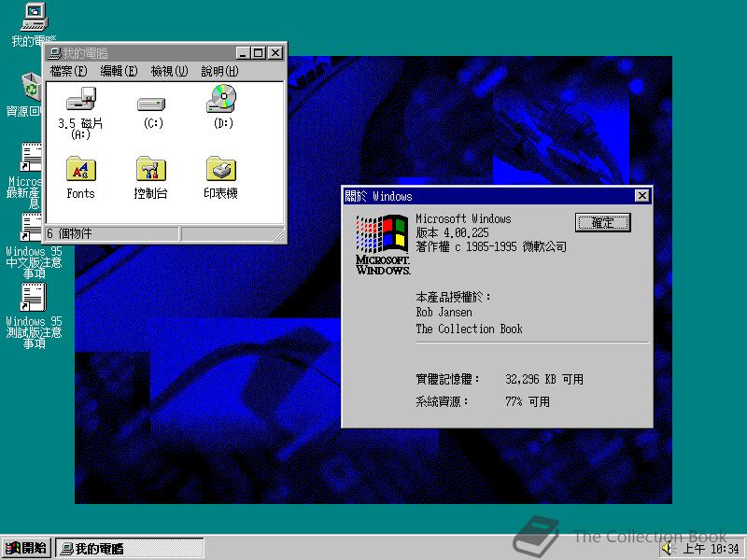747x560 pixels.
Task: Minimize the 我的電腦 window
Action: [243, 53]
